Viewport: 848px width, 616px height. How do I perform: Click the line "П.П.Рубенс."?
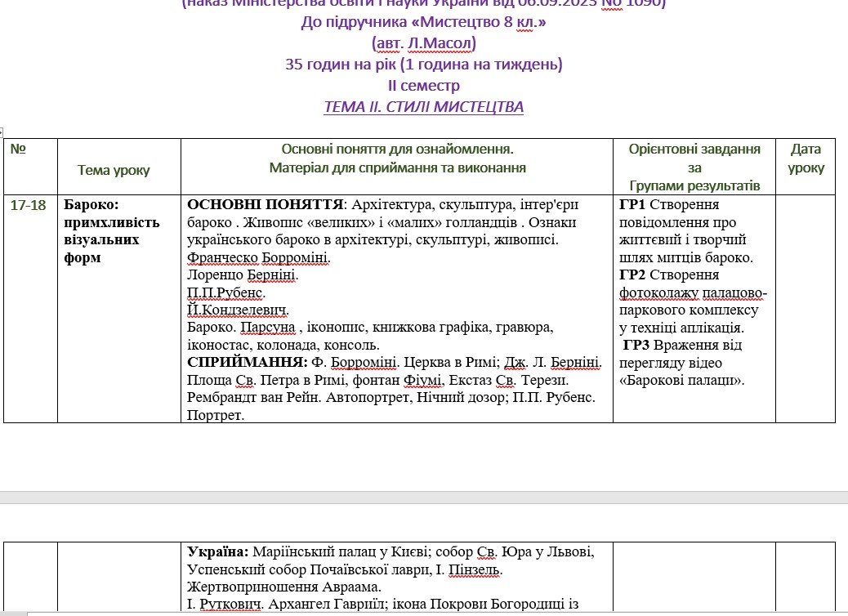pyautogui.click(x=226, y=292)
